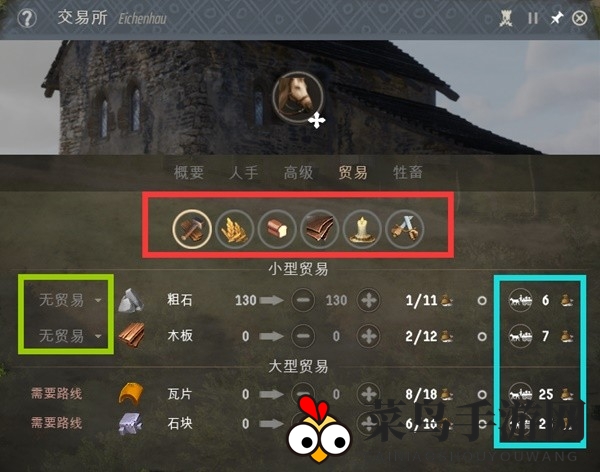The height and width of the screenshot is (472, 600).
Task: Select the wheat crops category icon
Action: 234,229
